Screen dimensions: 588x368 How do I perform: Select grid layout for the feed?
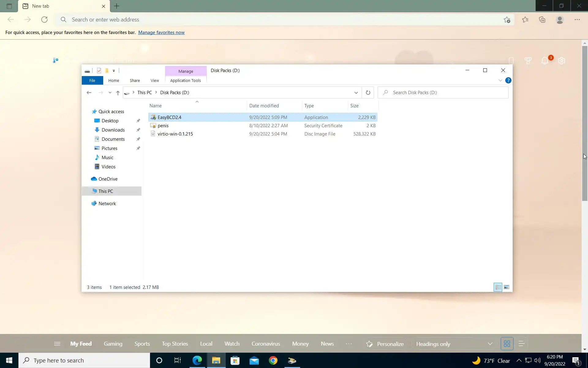507,344
